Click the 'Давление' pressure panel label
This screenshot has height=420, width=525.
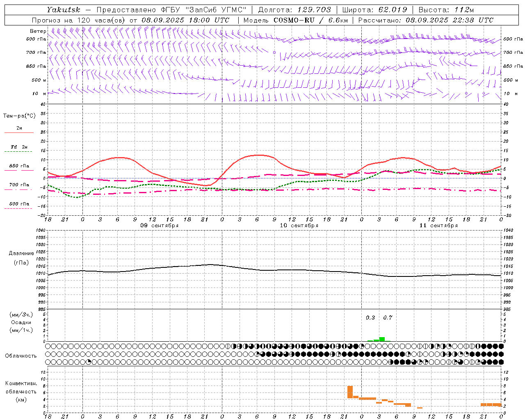point(21,253)
